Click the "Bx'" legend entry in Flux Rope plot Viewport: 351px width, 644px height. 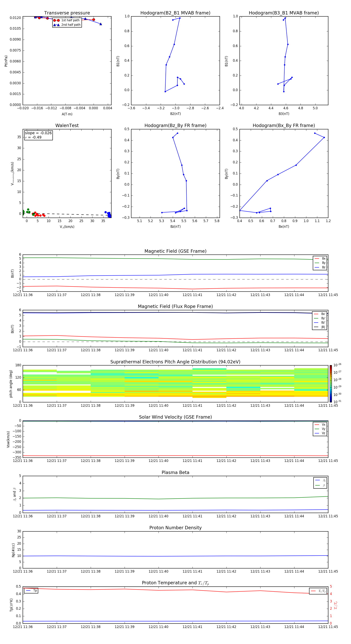[320, 314]
